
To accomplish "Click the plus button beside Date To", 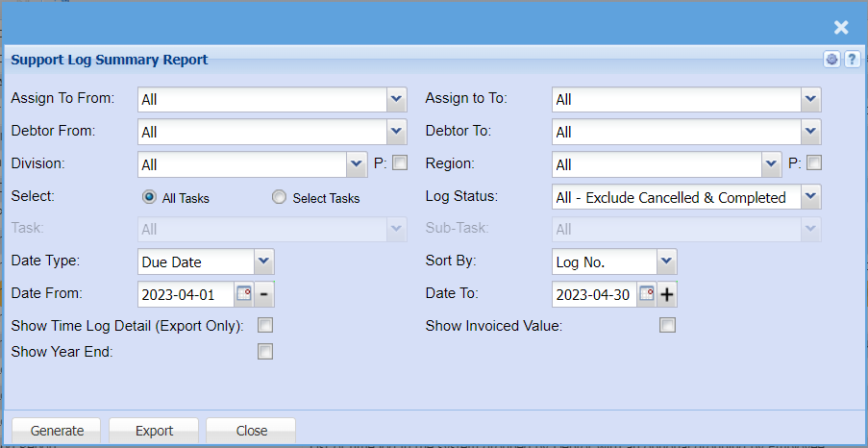I will [x=667, y=294].
